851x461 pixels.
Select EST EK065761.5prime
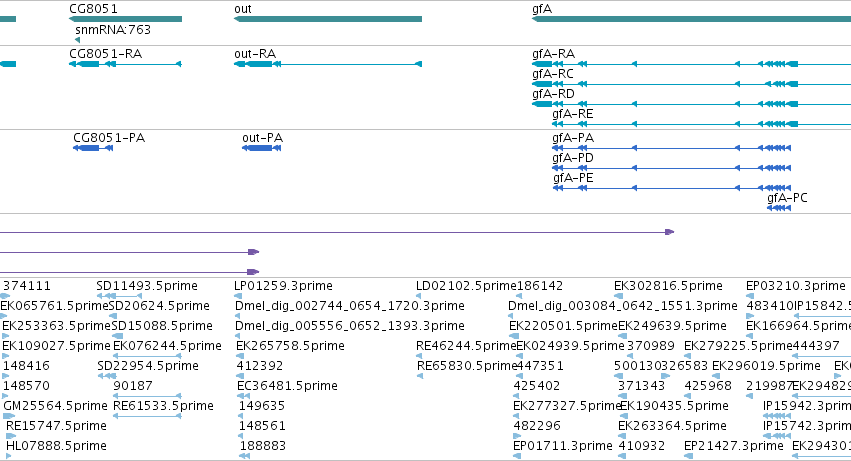[55, 306]
